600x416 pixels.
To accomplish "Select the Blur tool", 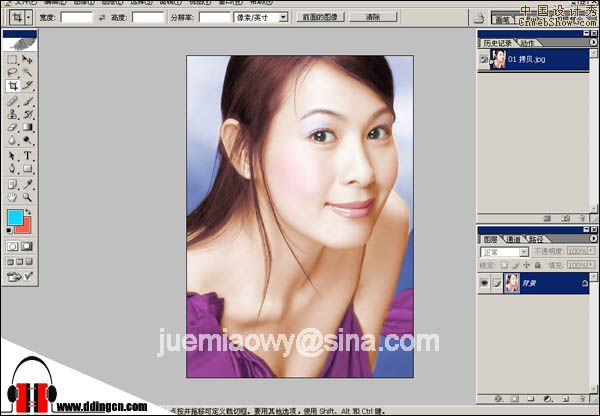I will coord(12,140).
